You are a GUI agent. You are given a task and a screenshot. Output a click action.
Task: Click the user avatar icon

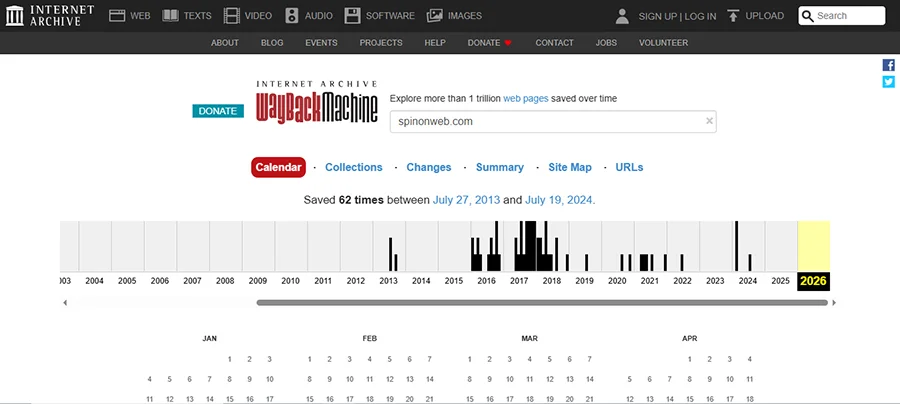[622, 16]
